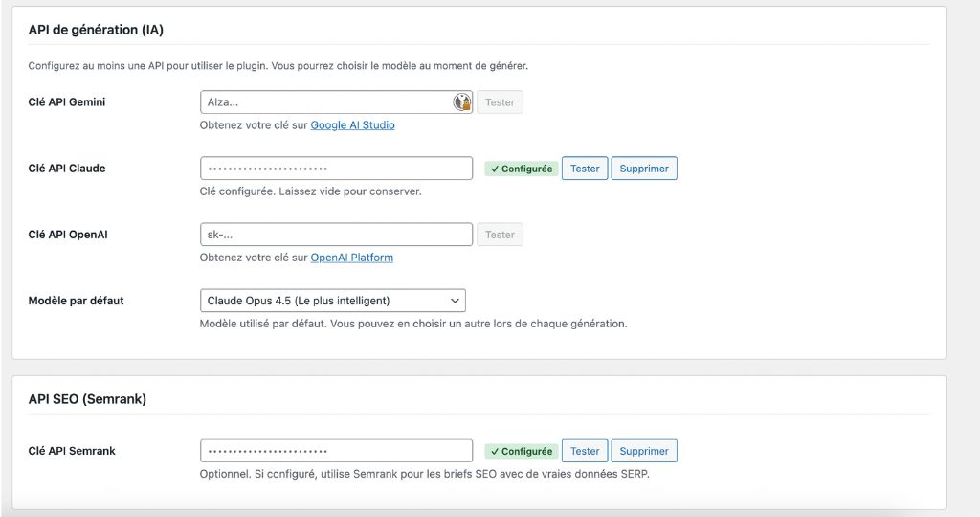
Task: Open the OpenAI Platform link
Action: click(x=352, y=258)
